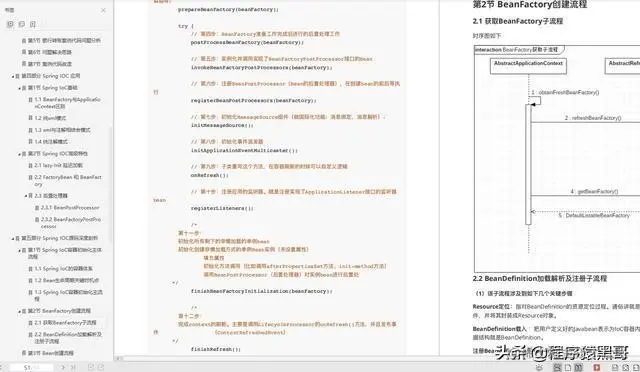Click the first bookmark toolbar icon
This screenshot has width=640, height=372.
[10, 24]
